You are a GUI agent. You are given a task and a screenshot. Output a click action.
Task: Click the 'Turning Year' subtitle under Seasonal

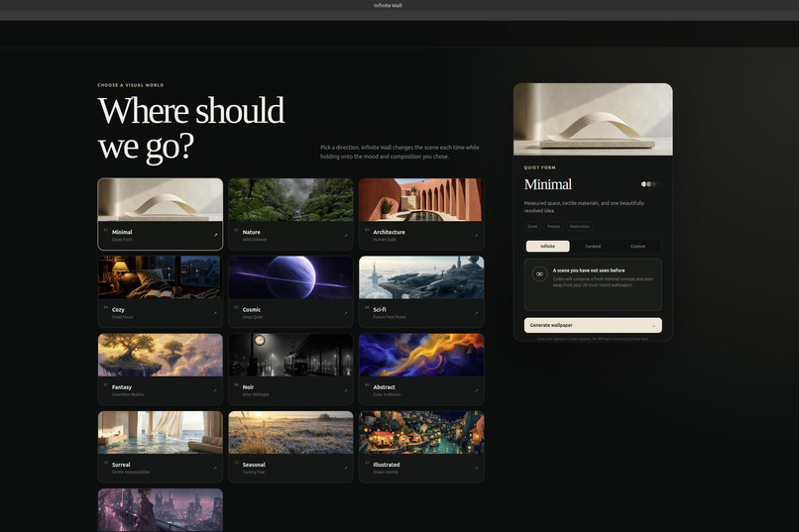click(x=254, y=473)
